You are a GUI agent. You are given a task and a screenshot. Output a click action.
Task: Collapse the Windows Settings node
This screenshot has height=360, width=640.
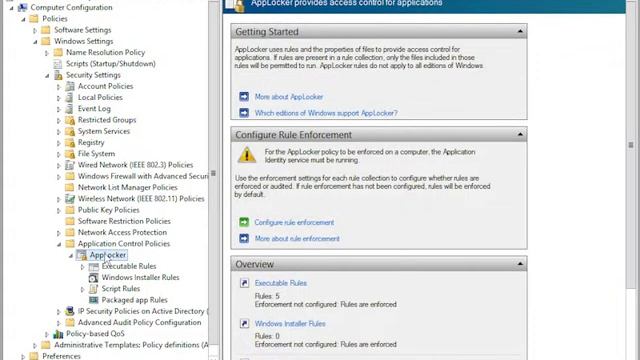(x=35, y=42)
